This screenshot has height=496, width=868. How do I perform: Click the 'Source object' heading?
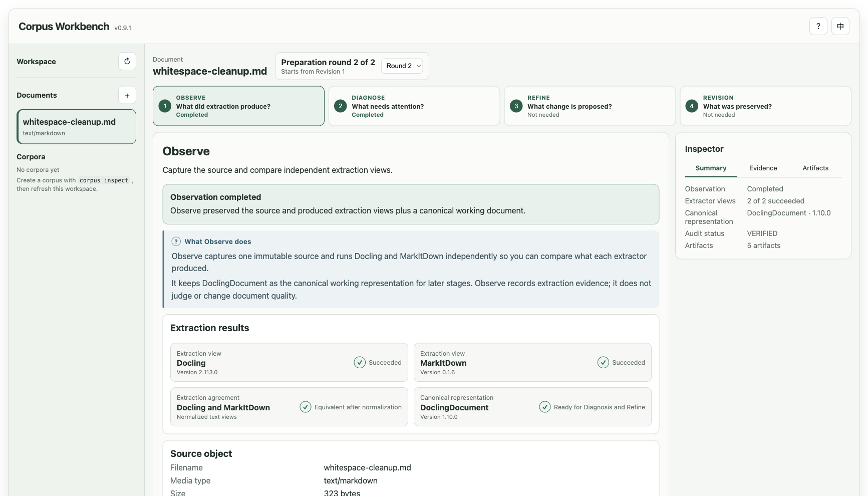[201, 454]
